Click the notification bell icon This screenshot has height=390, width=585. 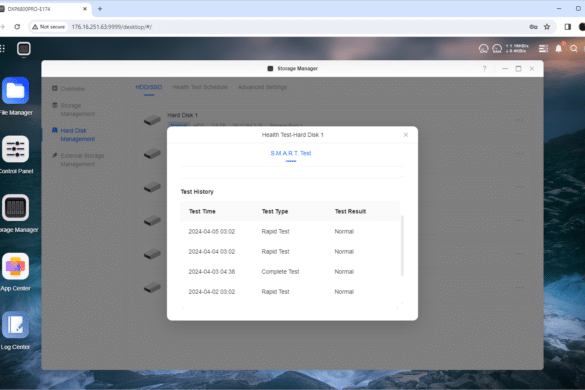coord(559,49)
